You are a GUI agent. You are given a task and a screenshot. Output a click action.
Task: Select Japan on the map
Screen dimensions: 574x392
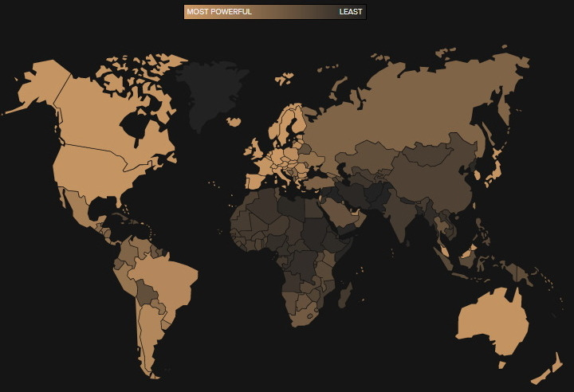[x=495, y=167]
